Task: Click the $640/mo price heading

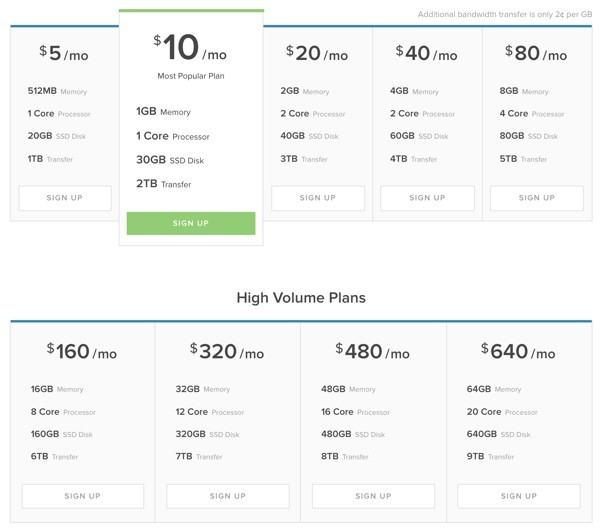Action: pyautogui.click(x=518, y=351)
